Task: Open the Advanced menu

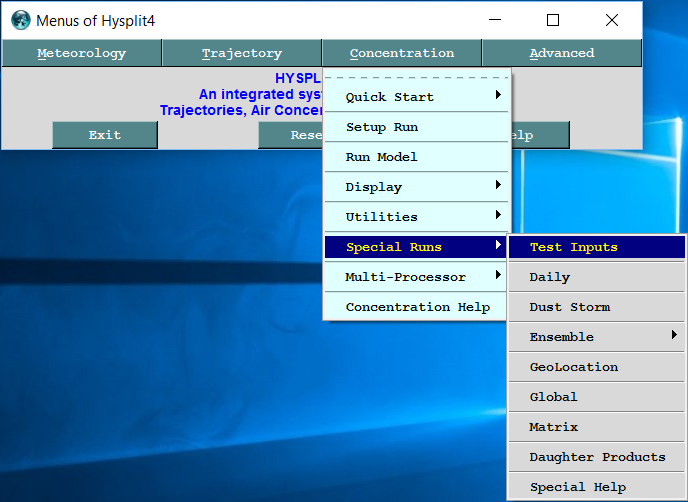Action: tap(562, 53)
